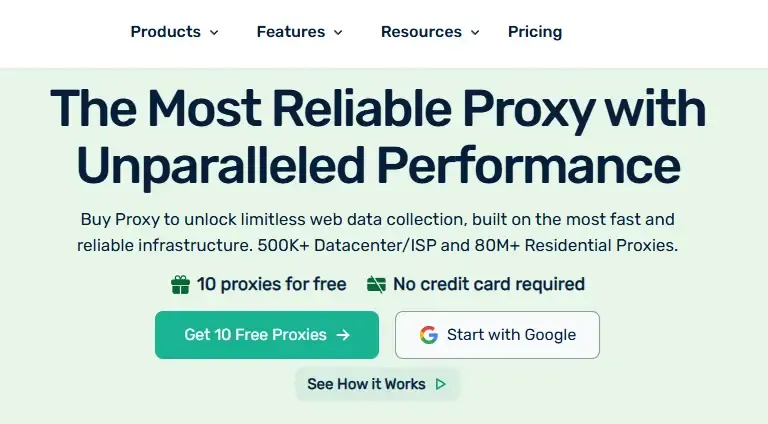768x424 pixels.
Task: Go to the Pricing page
Action: (x=535, y=32)
